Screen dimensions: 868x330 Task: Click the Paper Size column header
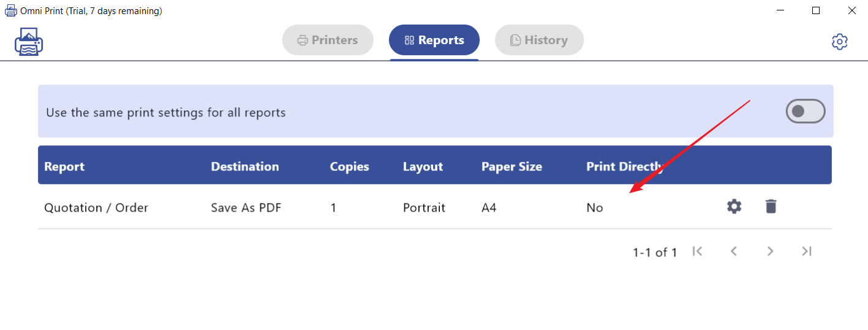click(511, 167)
